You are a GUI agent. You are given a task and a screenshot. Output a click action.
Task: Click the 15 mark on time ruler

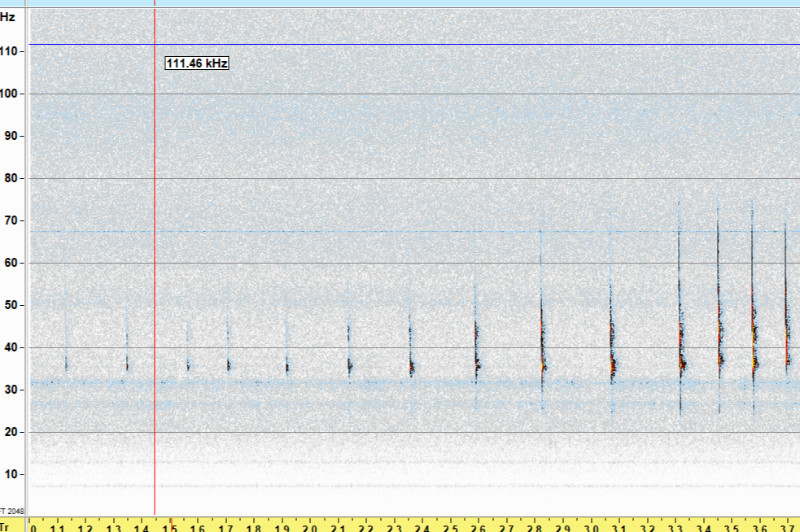[x=171, y=526]
